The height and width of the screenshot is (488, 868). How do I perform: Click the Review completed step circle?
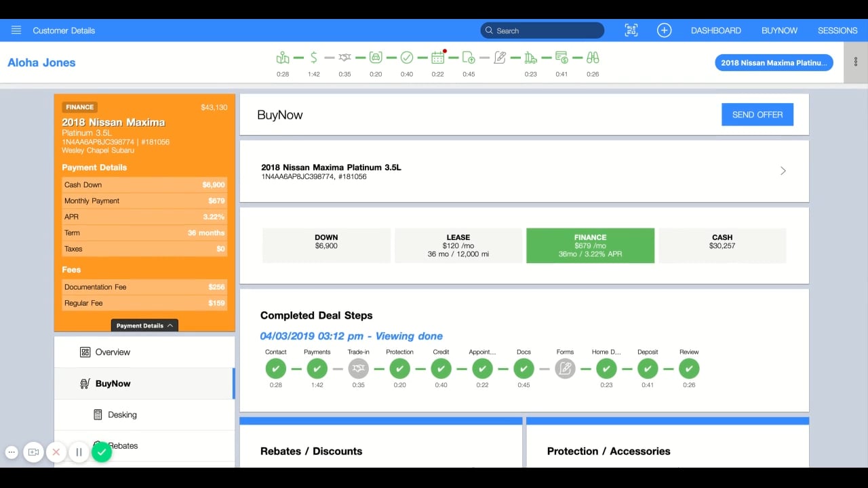[689, 369]
